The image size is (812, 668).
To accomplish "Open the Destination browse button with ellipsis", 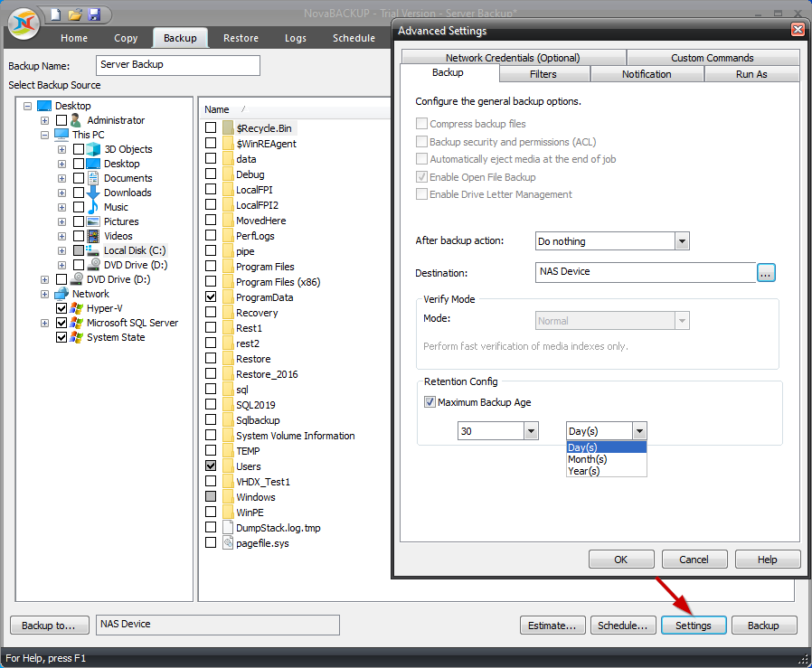I will [x=766, y=272].
